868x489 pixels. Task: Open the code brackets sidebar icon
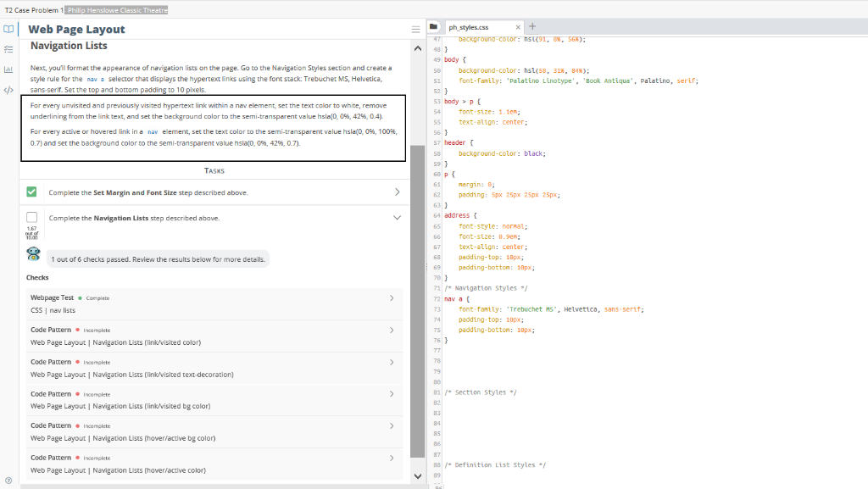click(x=8, y=90)
